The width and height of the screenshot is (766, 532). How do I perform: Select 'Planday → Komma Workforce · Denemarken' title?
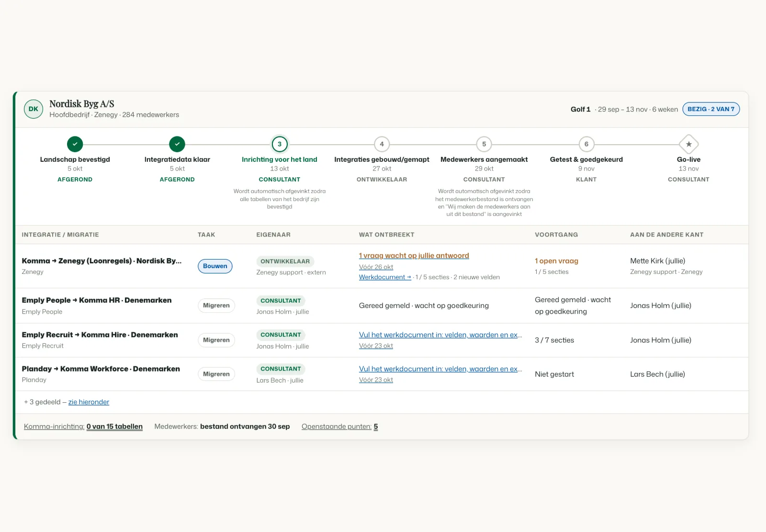pos(101,369)
